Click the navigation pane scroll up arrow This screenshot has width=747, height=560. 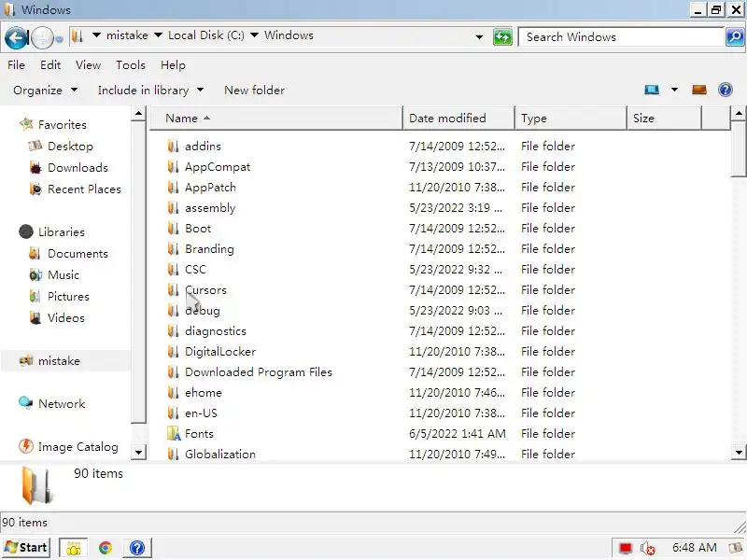[x=138, y=113]
